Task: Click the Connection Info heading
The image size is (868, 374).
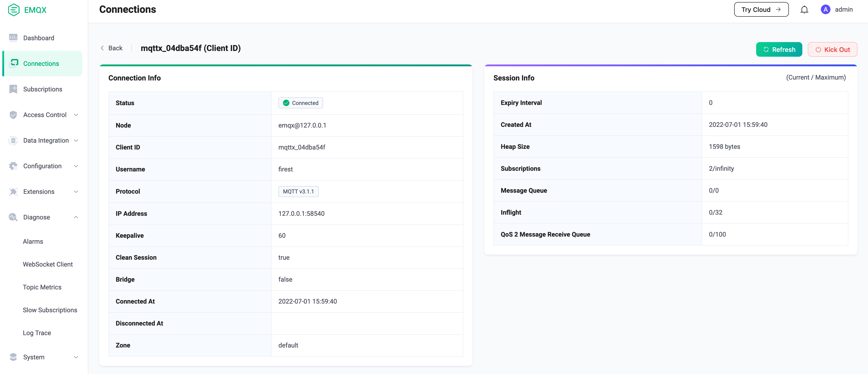Action: (135, 78)
